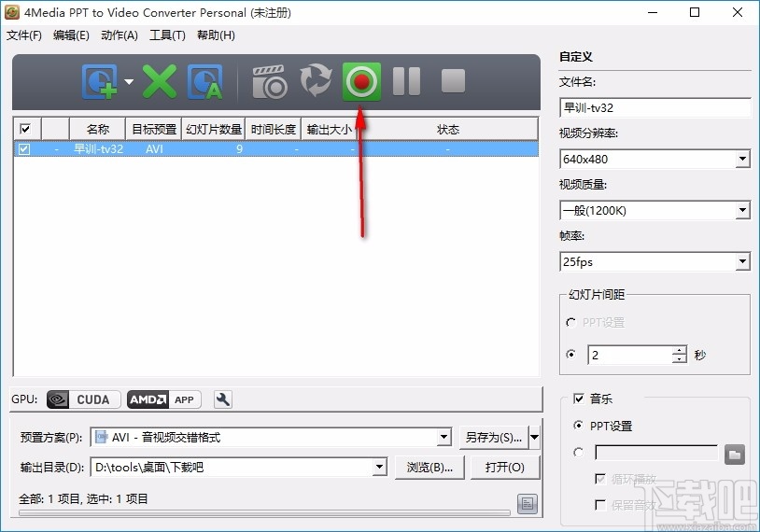The image size is (760, 532).
Task: Select the custom music file radio button
Action: (x=578, y=452)
